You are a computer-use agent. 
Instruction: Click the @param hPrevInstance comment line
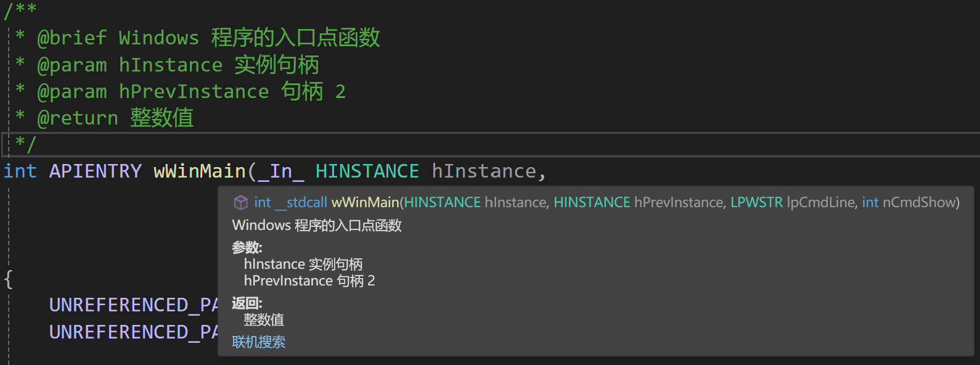click(x=191, y=91)
